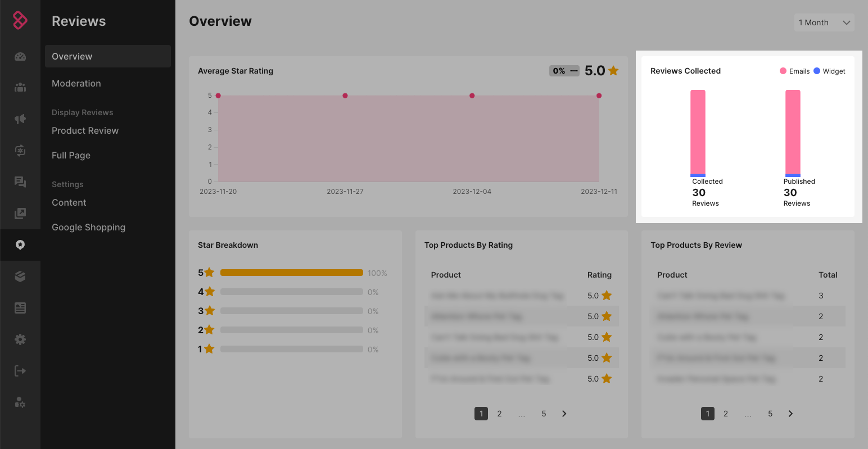Open the newspaper content icon in sidebar
This screenshot has height=449, width=868.
[20, 307]
